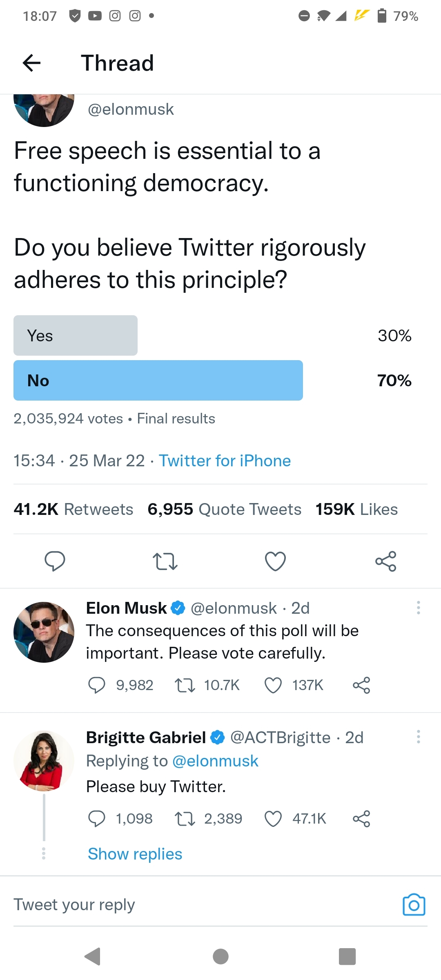The height and width of the screenshot is (980, 441).
Task: Tap the @elonmusk mention in Brigitte's reply
Action: [215, 761]
